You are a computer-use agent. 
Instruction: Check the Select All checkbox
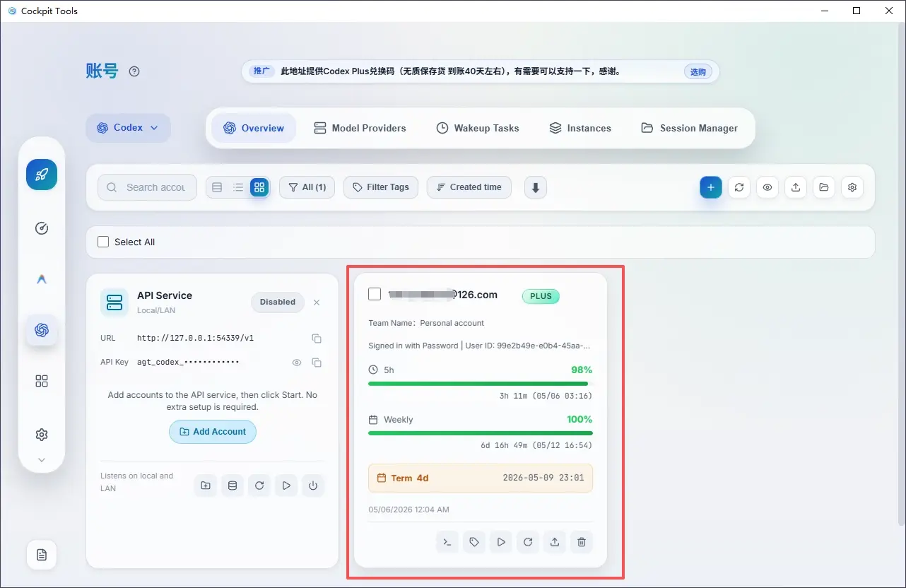(103, 242)
